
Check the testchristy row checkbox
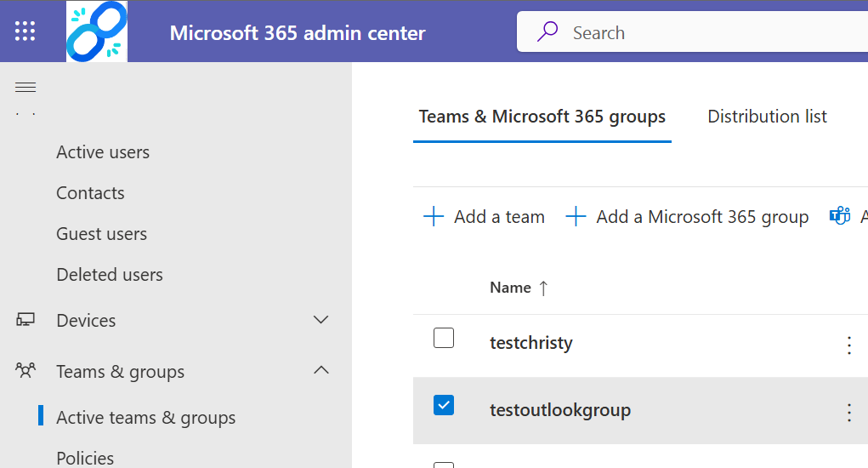point(444,338)
